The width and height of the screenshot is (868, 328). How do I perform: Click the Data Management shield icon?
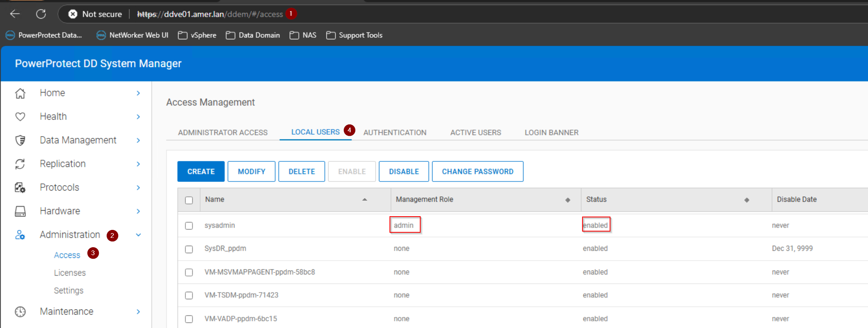pos(20,140)
